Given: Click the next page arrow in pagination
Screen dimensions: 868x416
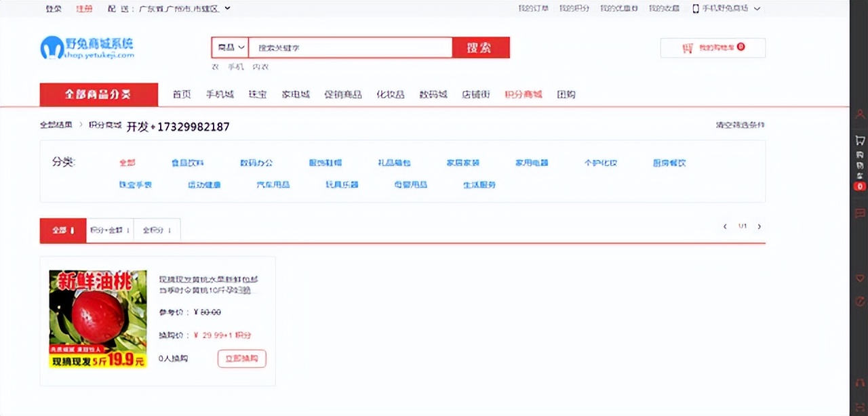Looking at the screenshot, I should point(759,226).
